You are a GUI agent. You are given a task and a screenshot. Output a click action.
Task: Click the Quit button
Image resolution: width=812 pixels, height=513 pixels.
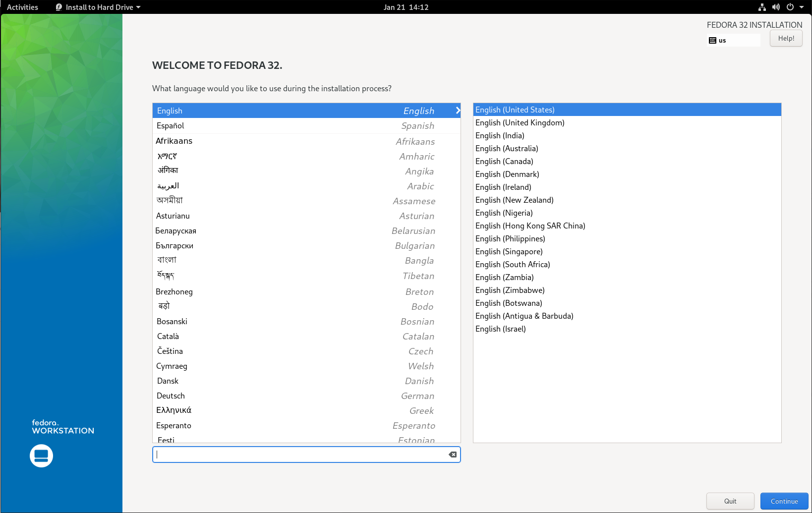click(730, 501)
